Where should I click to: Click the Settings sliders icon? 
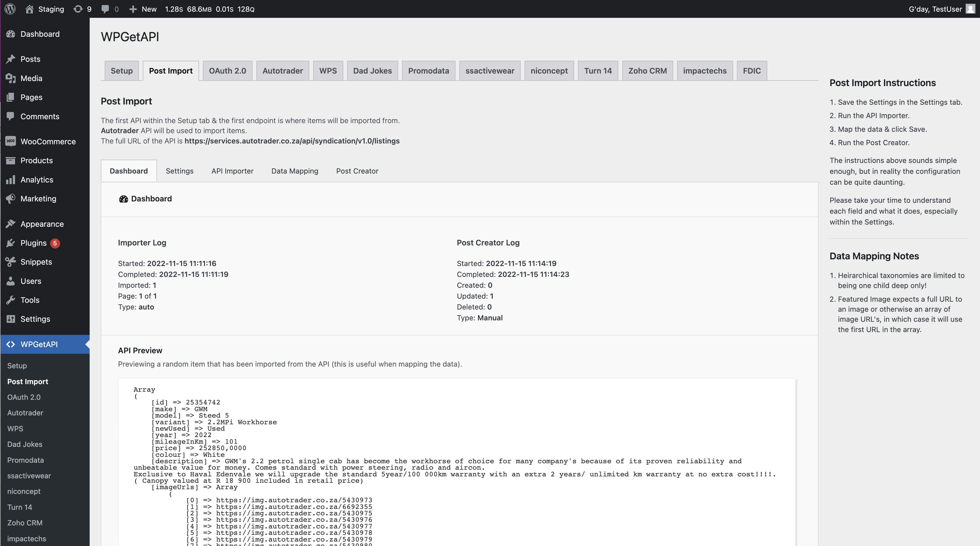click(11, 319)
